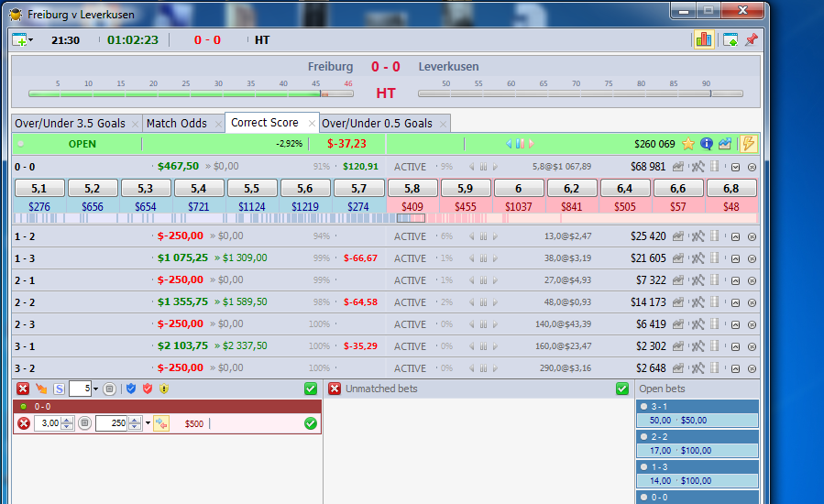Click the tools icon in the 3 - 1 row

(698, 346)
